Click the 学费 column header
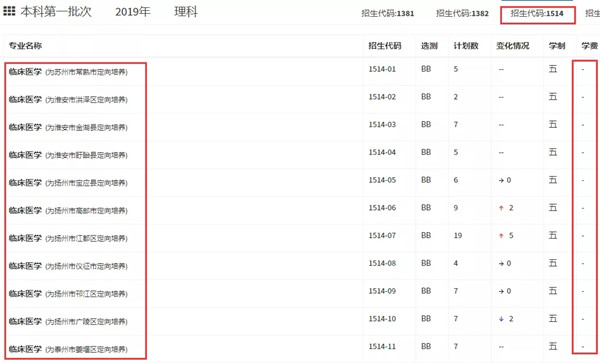The height and width of the screenshot is (363, 600). click(589, 46)
